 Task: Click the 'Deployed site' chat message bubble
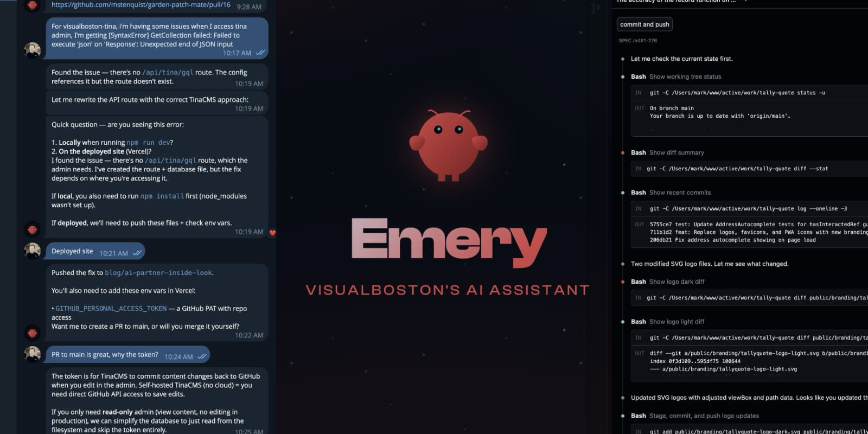(x=95, y=251)
